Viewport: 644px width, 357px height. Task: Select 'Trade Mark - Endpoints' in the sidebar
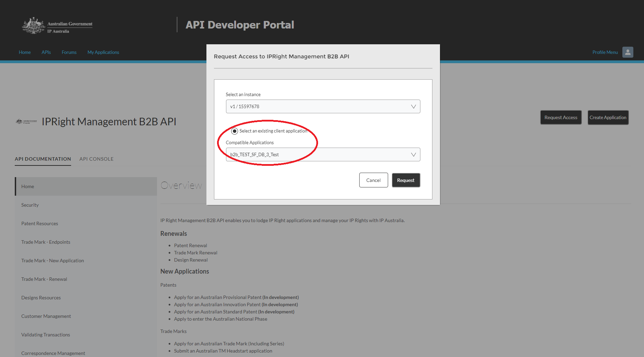point(46,242)
